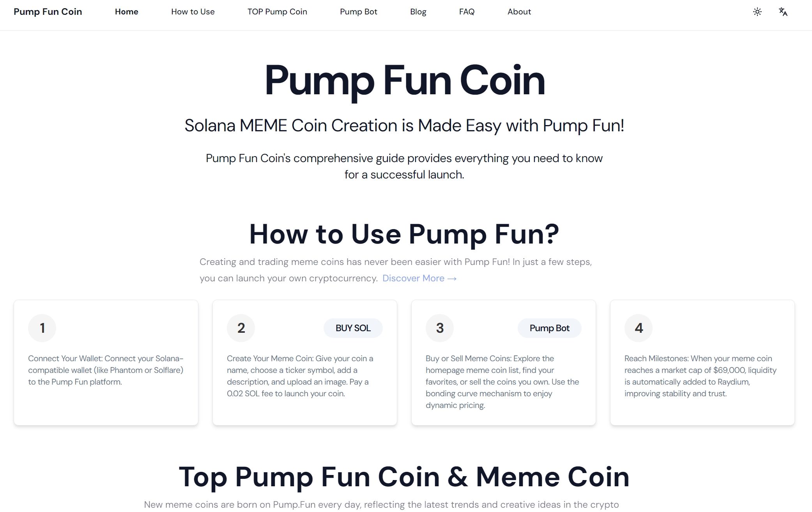Click the light/dark mode toggle icon
This screenshot has width=812, height=512.
point(758,11)
